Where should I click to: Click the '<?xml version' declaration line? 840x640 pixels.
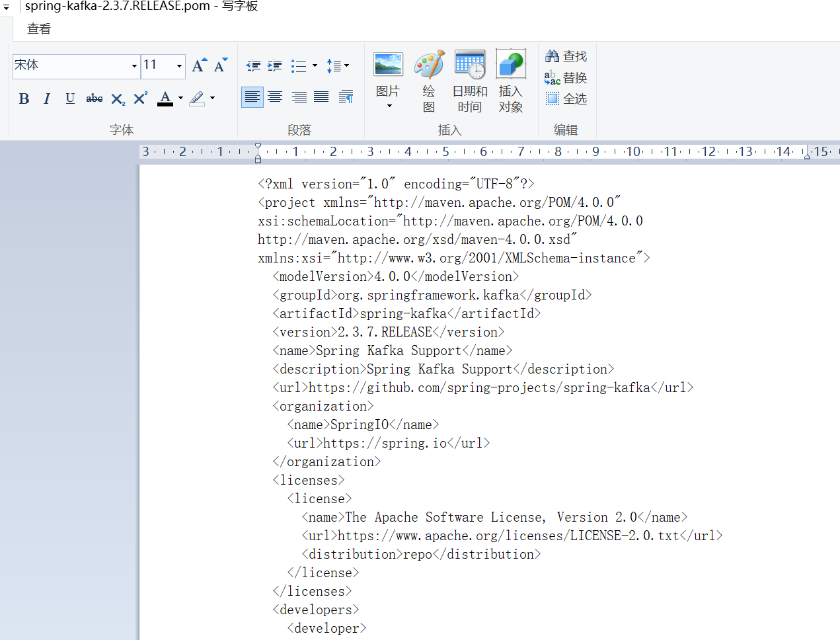coord(397,184)
